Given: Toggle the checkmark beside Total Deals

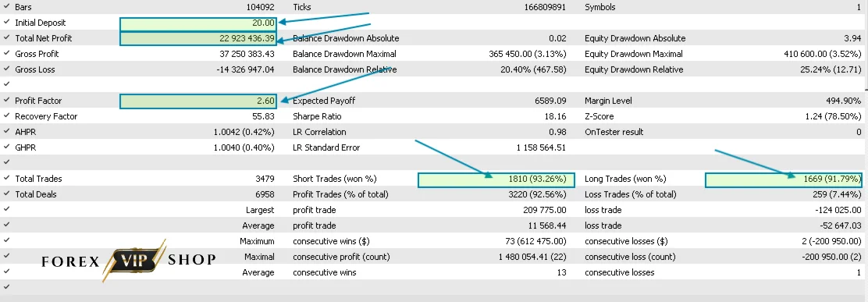Looking at the screenshot, I should pyautogui.click(x=6, y=194).
